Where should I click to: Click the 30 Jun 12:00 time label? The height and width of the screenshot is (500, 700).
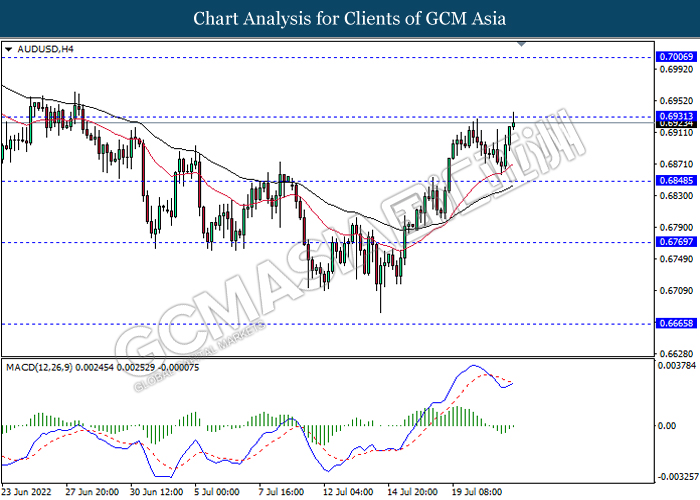pos(157,492)
